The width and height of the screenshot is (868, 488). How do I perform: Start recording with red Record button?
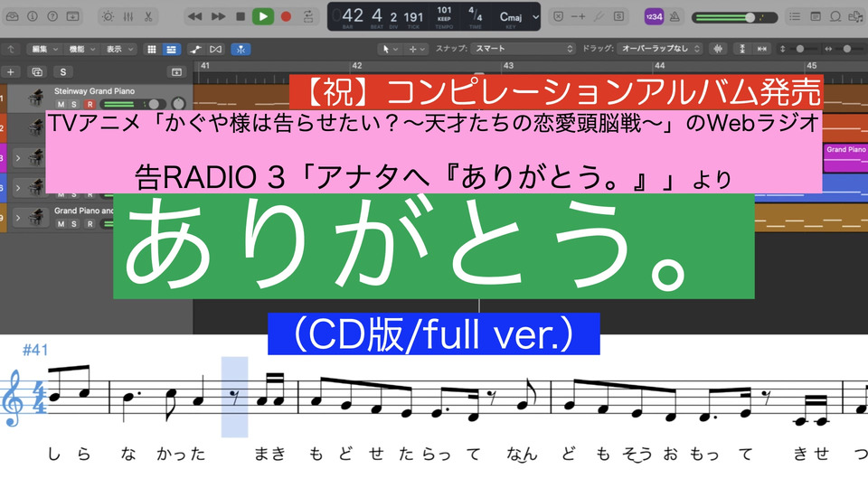(x=286, y=16)
